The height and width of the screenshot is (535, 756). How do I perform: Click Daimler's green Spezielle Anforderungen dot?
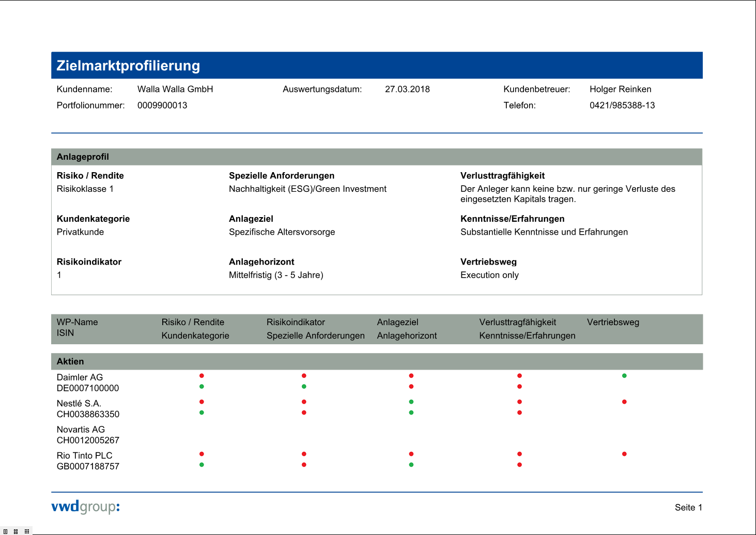[304, 387]
